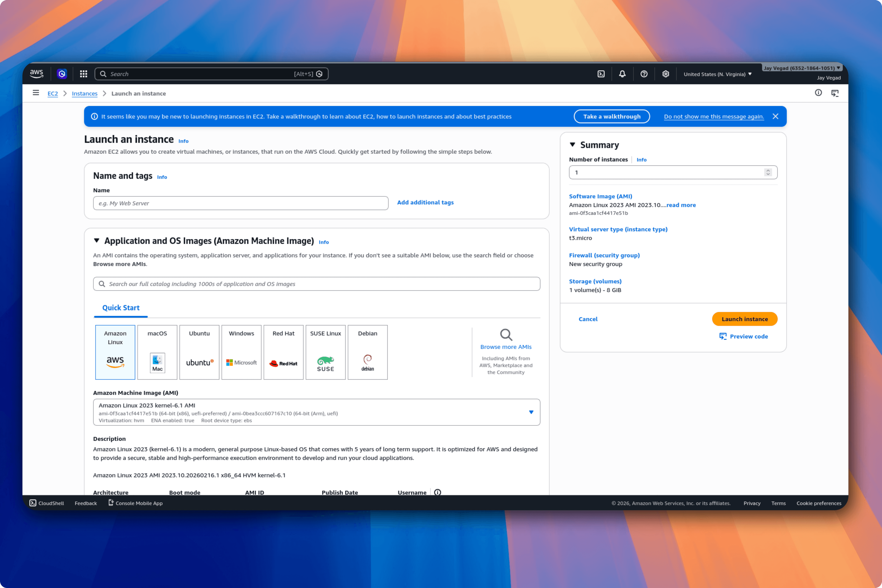Open Info link beside Launch an instance
882x588 pixels.
pyautogui.click(x=183, y=141)
